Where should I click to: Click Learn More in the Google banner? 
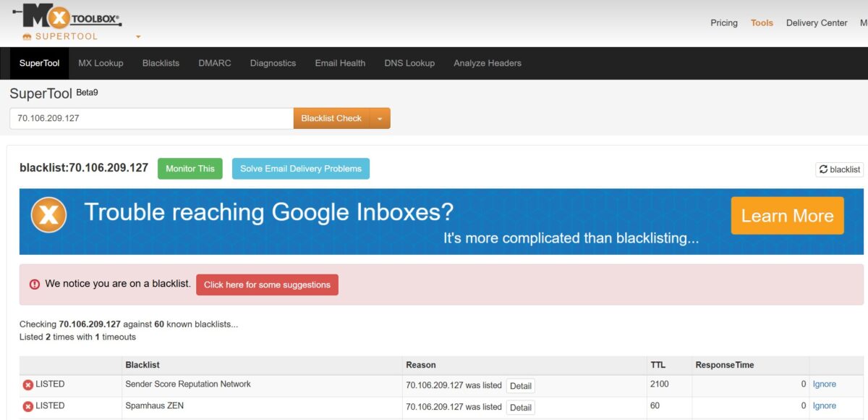[787, 216]
